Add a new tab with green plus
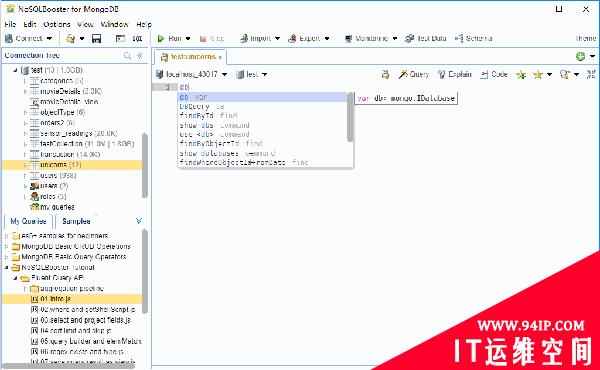Screen dimensions: 600x370 coord(580,57)
